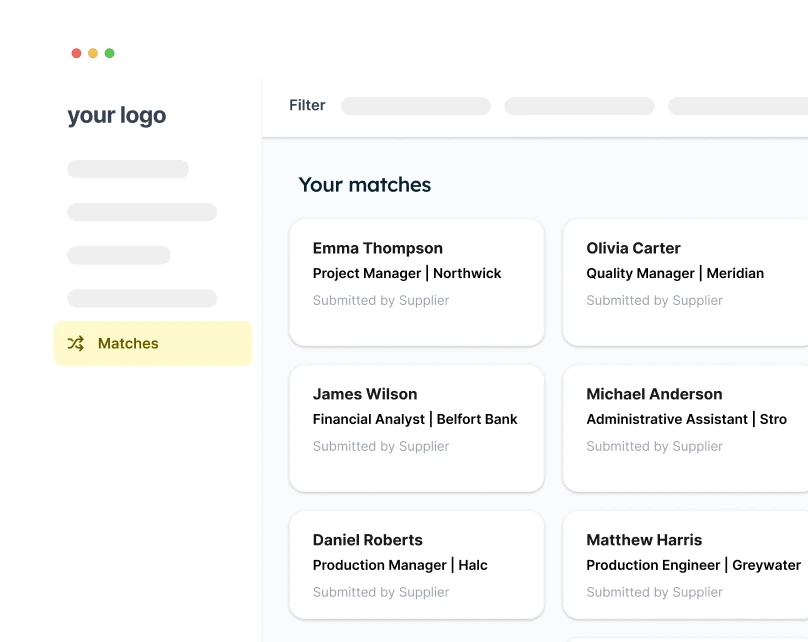Click the shuffle icon beside Matches
808x642 pixels.
pos(76,344)
